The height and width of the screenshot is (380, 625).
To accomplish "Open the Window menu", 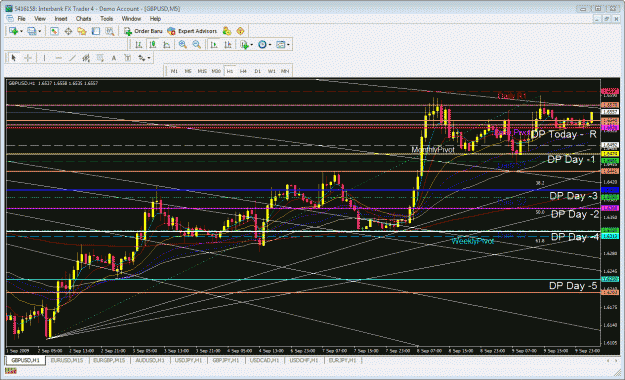I will [131, 19].
